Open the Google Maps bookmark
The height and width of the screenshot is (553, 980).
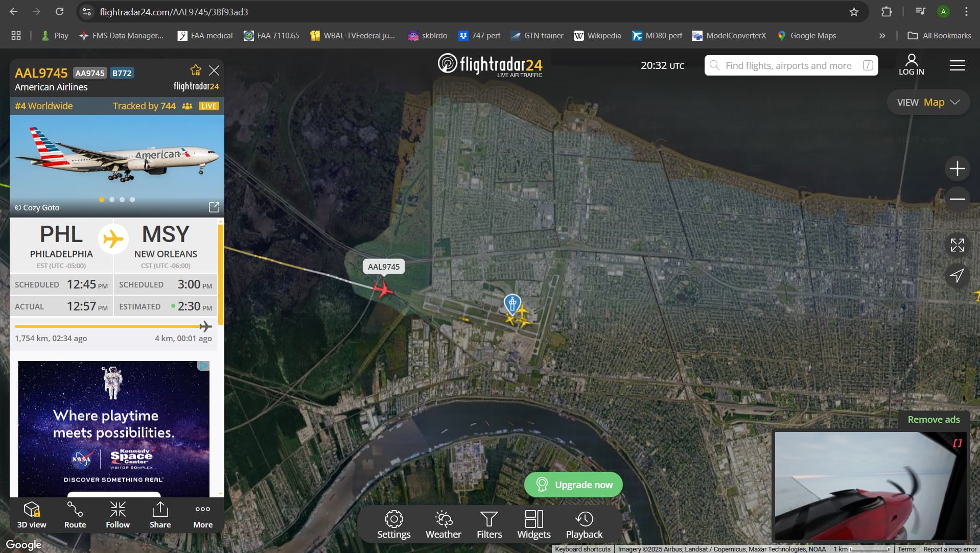click(807, 35)
